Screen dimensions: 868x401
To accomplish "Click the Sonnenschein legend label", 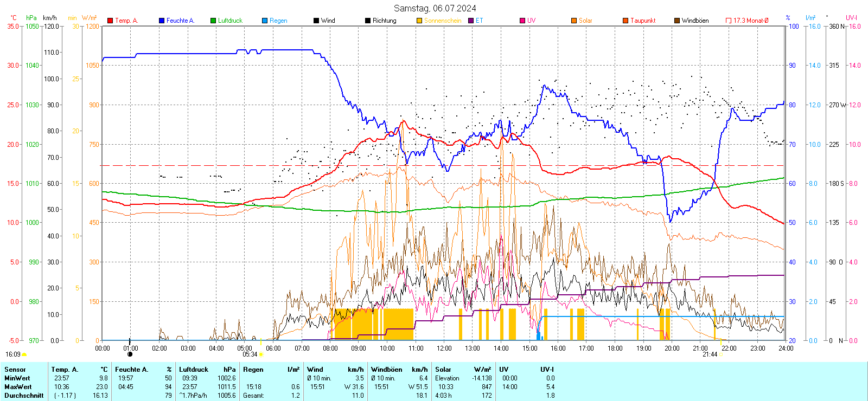I will [442, 21].
